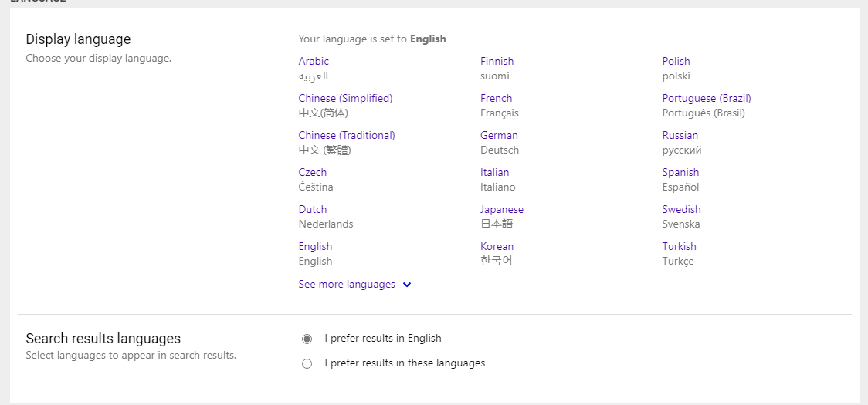Select Finnish as display language
Screen dimensions: 868x405
[x=497, y=62]
